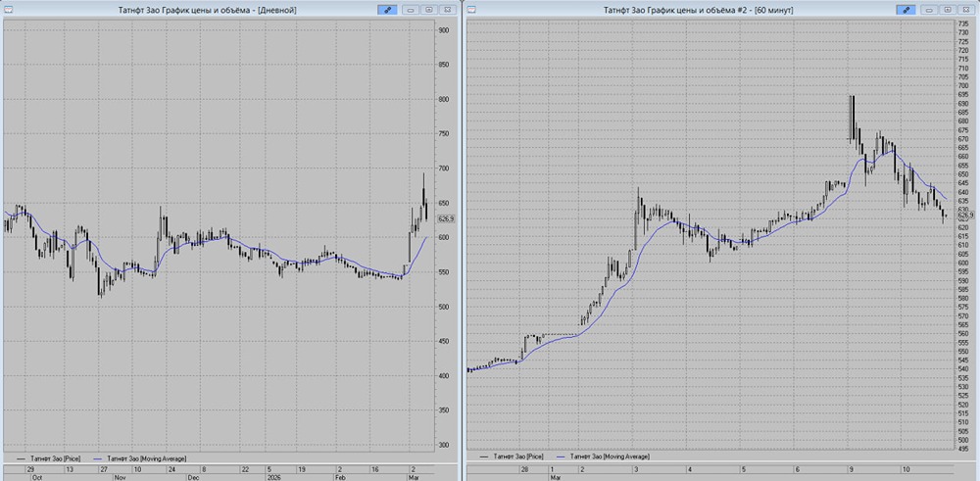Screen dimensions: 980x481
Task: Click the Oct month label on the daily time axis
Action: pyautogui.click(x=36, y=477)
